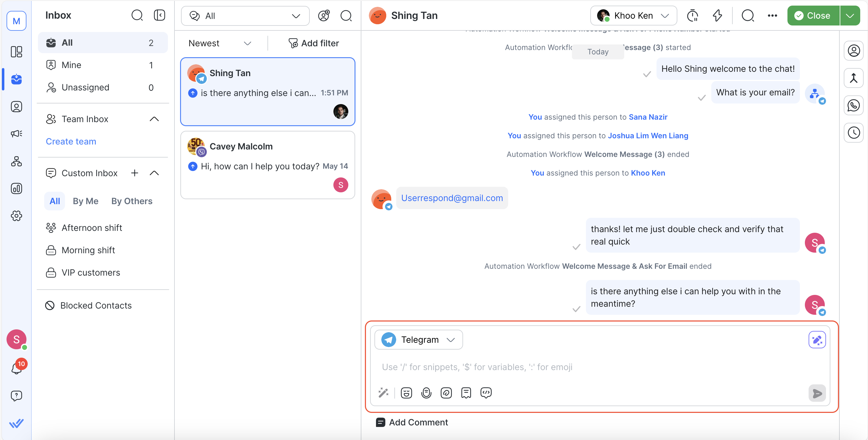Open the Telegram channel dropdown
This screenshot has height=440, width=868.
tap(419, 340)
